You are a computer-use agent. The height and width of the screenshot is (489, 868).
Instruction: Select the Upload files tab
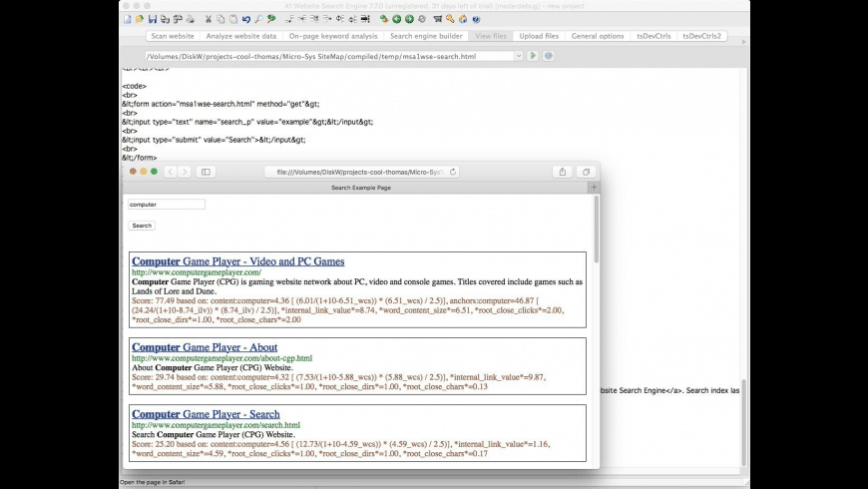click(539, 36)
